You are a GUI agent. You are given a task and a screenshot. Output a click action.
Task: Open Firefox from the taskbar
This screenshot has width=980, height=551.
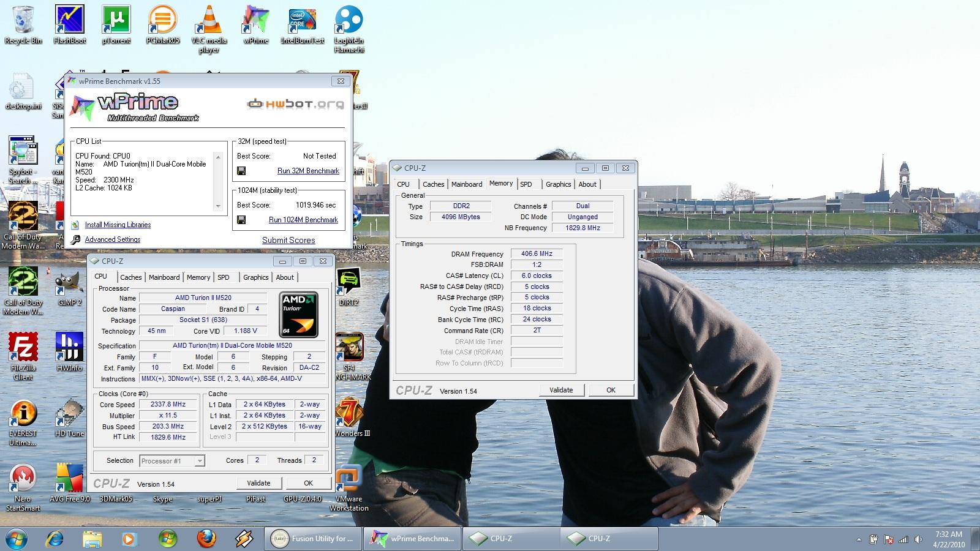coord(206,539)
